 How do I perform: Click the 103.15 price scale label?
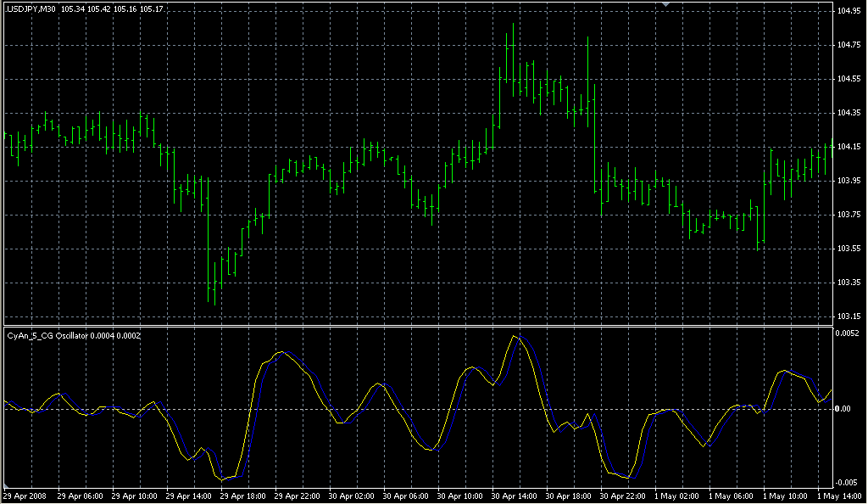(849, 316)
